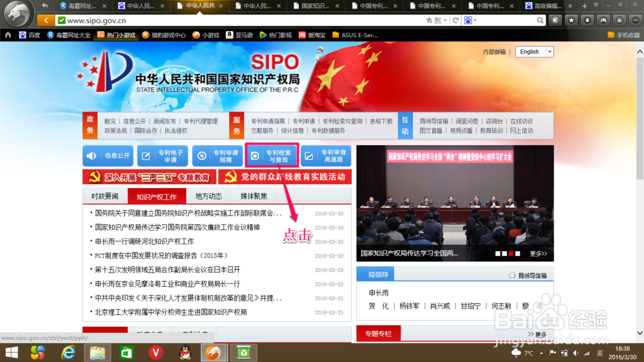Switch to 时政要闻 news tab

click(x=105, y=196)
